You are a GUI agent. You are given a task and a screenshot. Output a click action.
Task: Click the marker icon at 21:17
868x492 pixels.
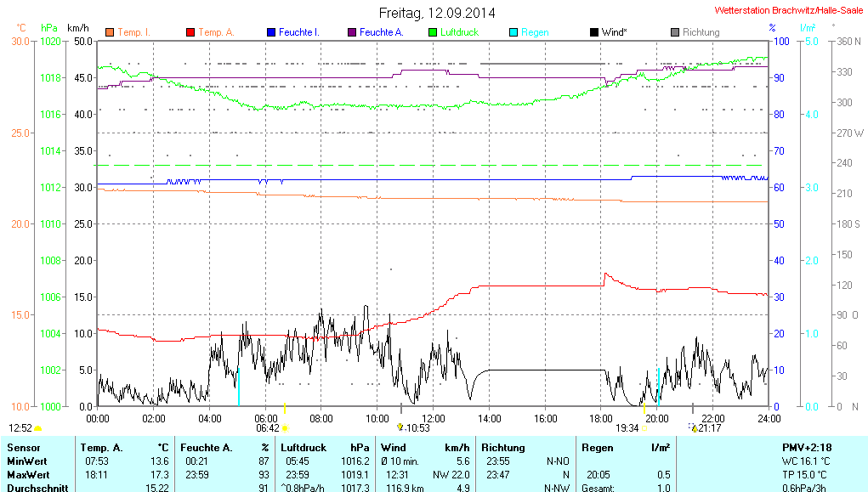(694, 428)
